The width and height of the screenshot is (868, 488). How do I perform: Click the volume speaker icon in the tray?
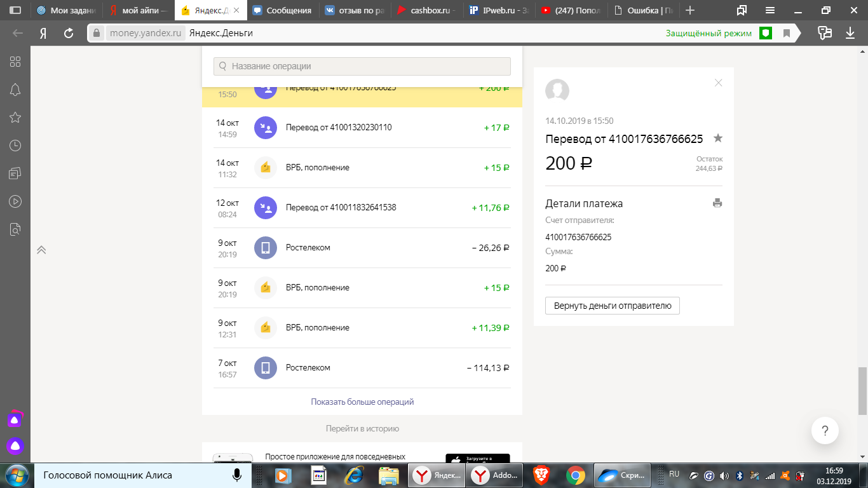(x=724, y=475)
